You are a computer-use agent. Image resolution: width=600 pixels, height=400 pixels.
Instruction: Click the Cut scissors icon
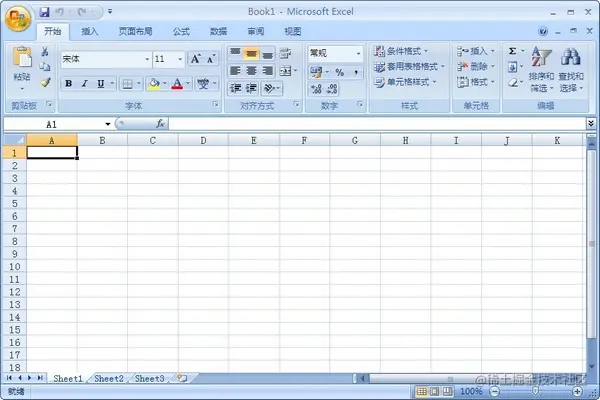(x=45, y=51)
